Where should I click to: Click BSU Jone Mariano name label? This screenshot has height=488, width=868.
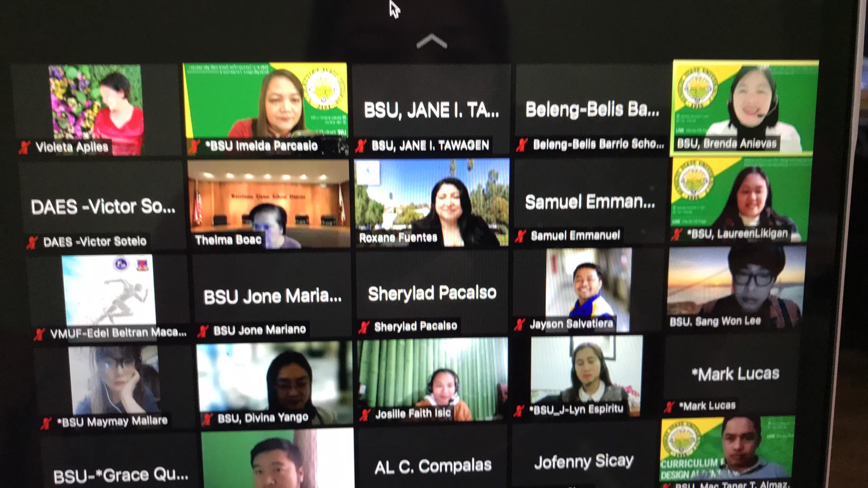pos(259,330)
